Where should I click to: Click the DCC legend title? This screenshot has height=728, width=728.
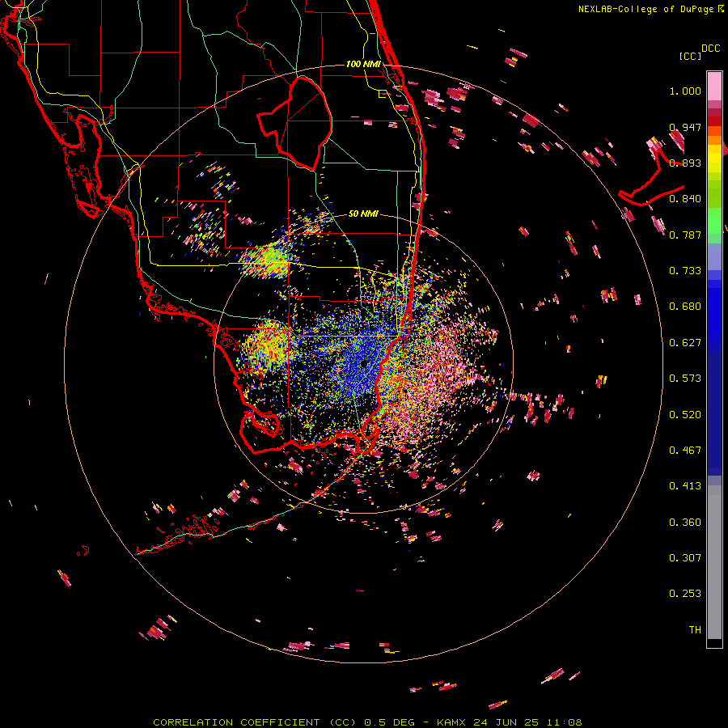711,49
